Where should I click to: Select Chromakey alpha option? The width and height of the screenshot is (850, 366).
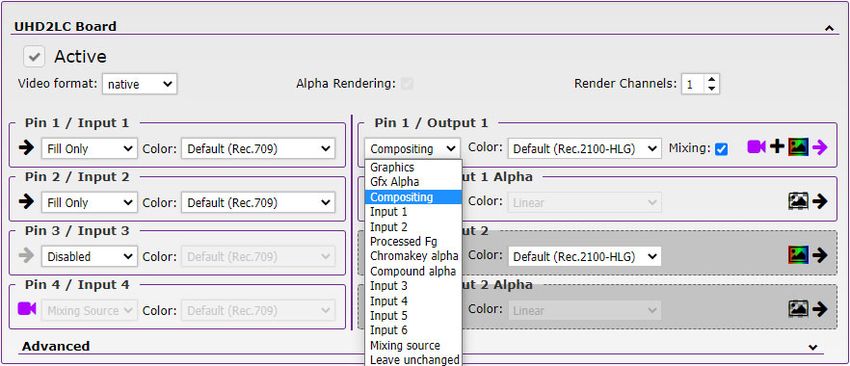tap(413, 256)
